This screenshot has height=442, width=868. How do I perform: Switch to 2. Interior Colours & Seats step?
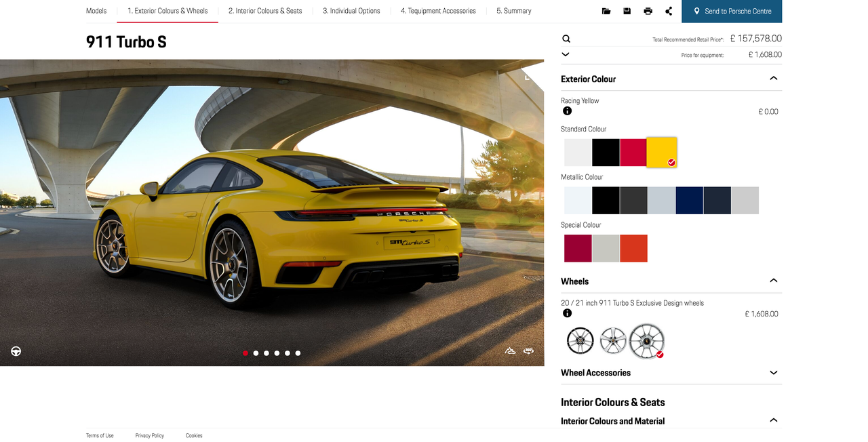pyautogui.click(x=264, y=11)
